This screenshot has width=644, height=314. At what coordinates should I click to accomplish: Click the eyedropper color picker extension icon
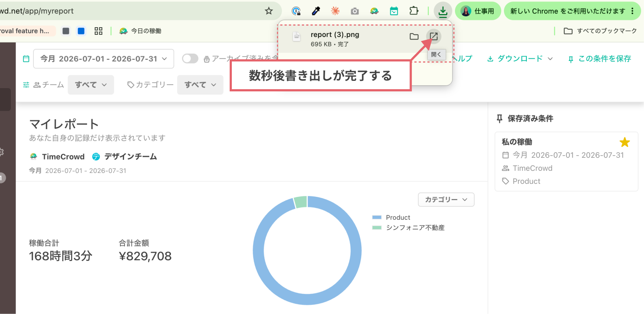pyautogui.click(x=316, y=11)
